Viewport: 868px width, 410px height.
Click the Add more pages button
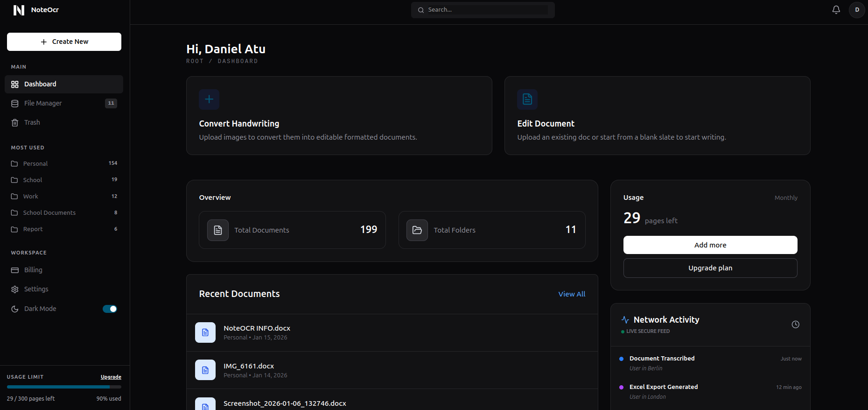click(710, 245)
